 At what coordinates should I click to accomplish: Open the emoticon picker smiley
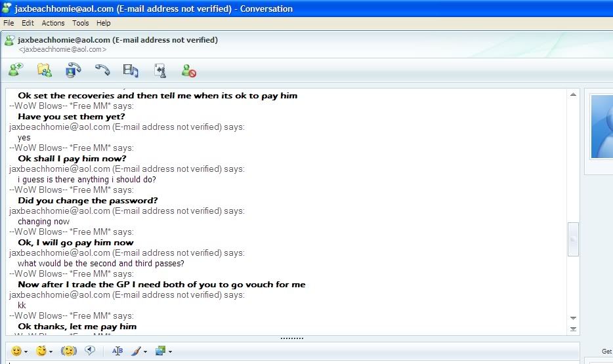click(x=16, y=351)
